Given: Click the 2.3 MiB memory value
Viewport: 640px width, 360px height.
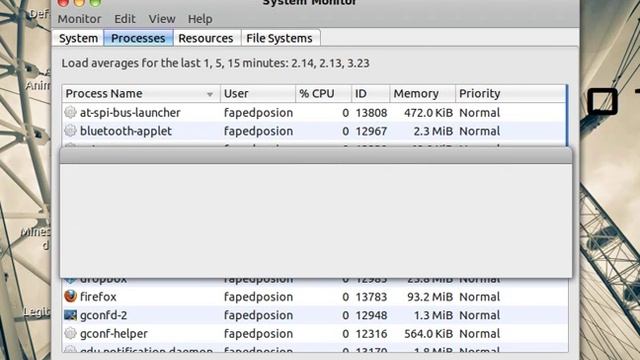Looking at the screenshot, I should click(x=433, y=131).
